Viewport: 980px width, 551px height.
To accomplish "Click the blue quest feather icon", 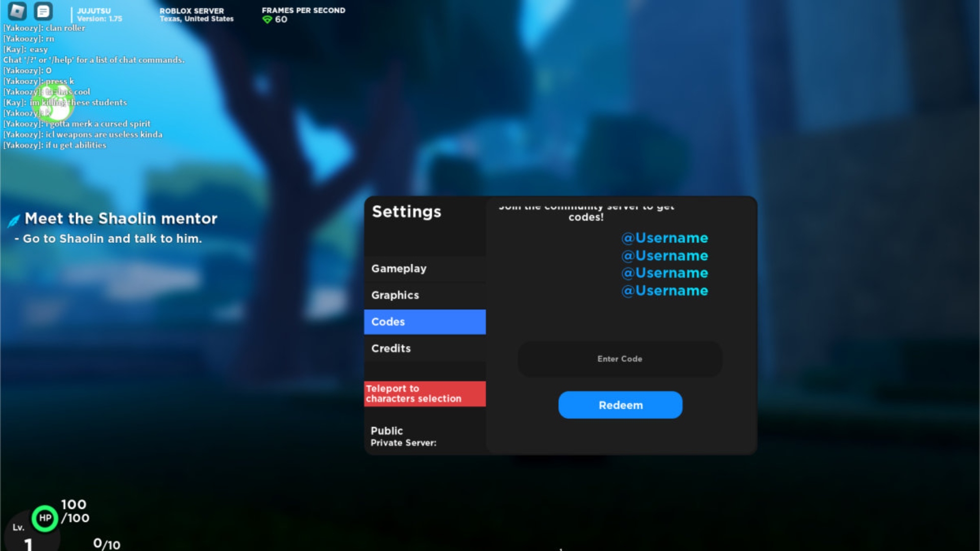I will tap(14, 220).
